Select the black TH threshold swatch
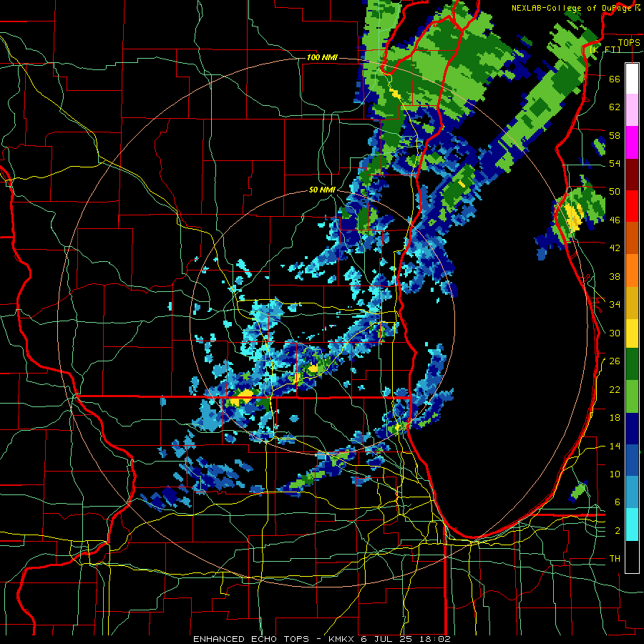Image resolution: width=644 pixels, height=644 pixels. (632, 557)
